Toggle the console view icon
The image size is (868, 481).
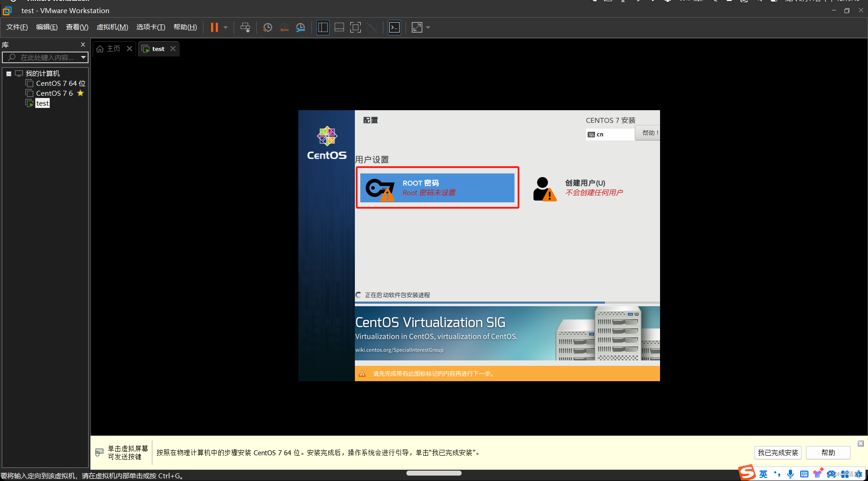(394, 28)
